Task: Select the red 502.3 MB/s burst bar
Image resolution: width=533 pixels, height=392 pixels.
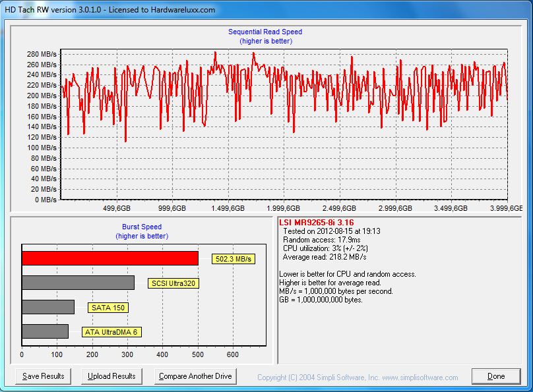Action: (x=110, y=258)
